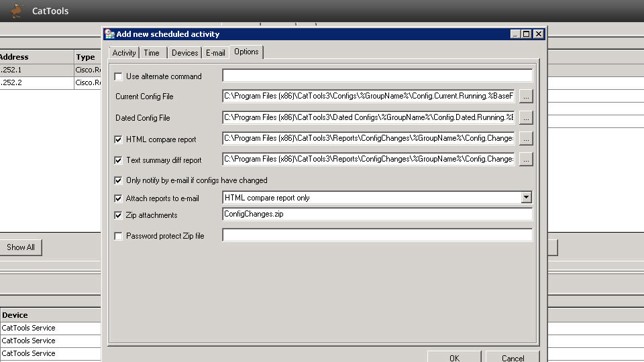Browse for Current Config File path
Viewport: 644px width, 362px height.
coord(526,97)
